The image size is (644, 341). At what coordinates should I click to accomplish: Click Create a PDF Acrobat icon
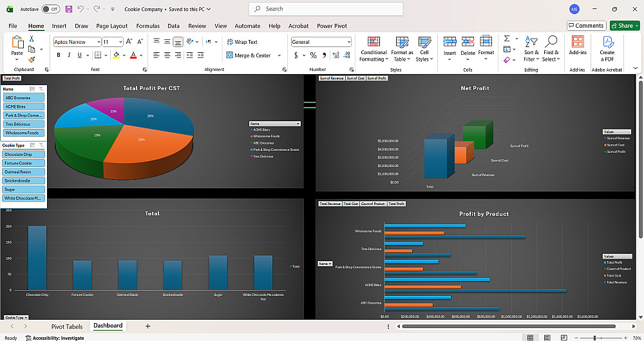click(607, 48)
